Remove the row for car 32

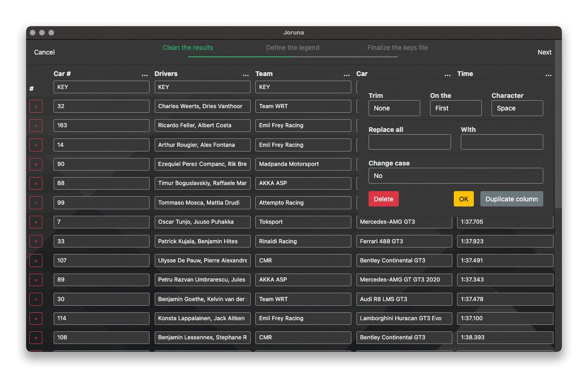tap(36, 106)
